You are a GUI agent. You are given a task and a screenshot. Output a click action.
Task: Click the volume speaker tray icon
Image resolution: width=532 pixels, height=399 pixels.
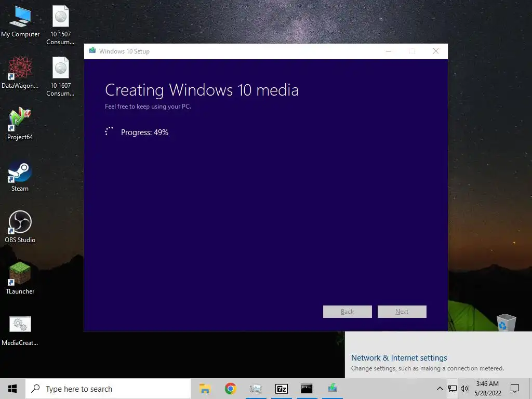[464, 389]
